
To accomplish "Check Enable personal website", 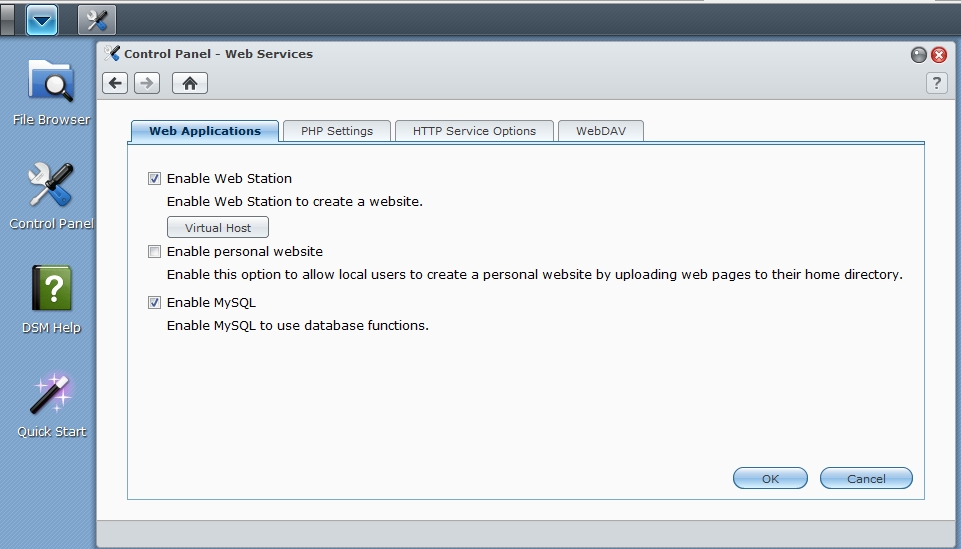I will 154,252.
